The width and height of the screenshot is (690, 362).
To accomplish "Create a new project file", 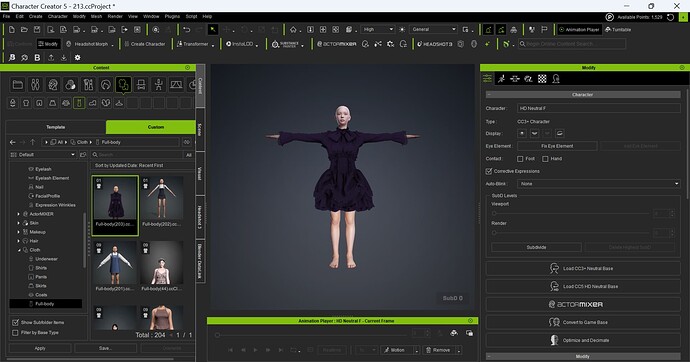I will click(12, 29).
